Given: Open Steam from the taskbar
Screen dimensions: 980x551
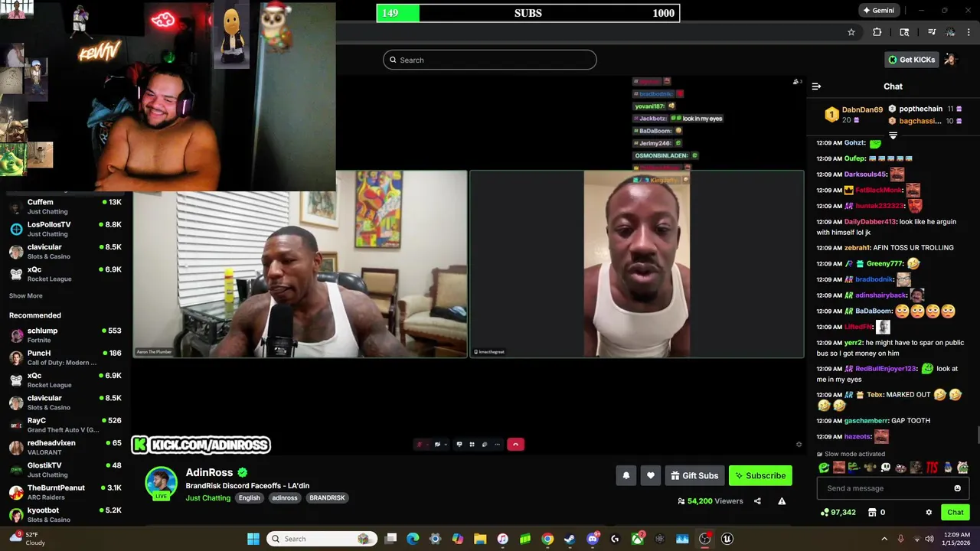Looking at the screenshot, I should click(570, 539).
